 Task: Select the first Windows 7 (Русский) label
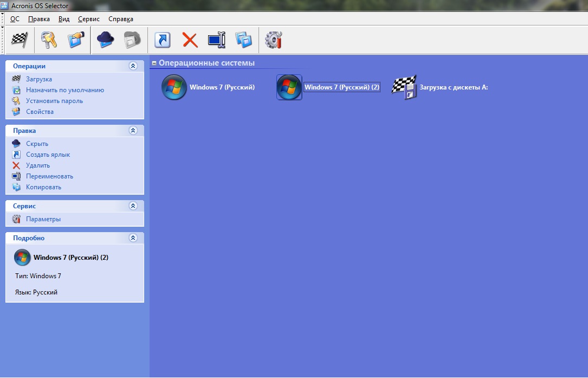pyautogui.click(x=222, y=87)
